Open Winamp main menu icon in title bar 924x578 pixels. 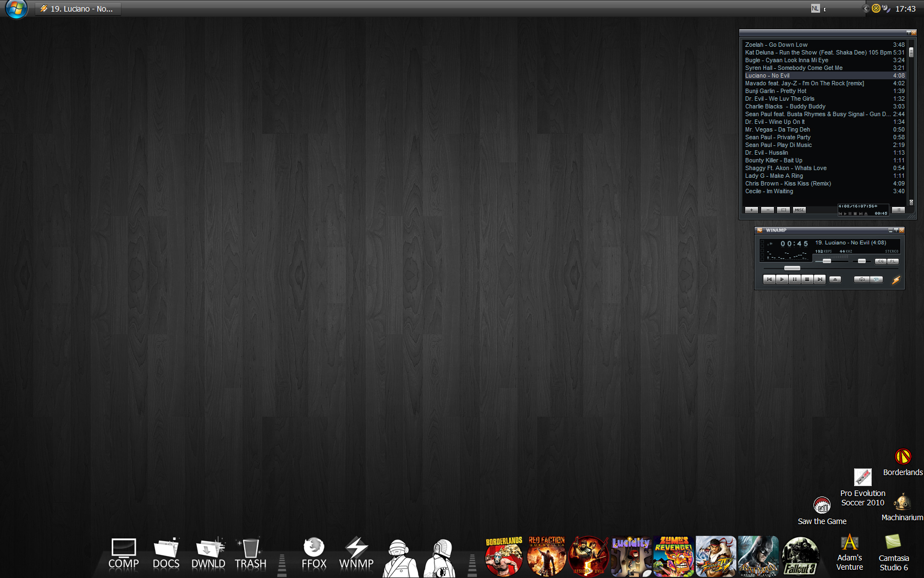(760, 231)
